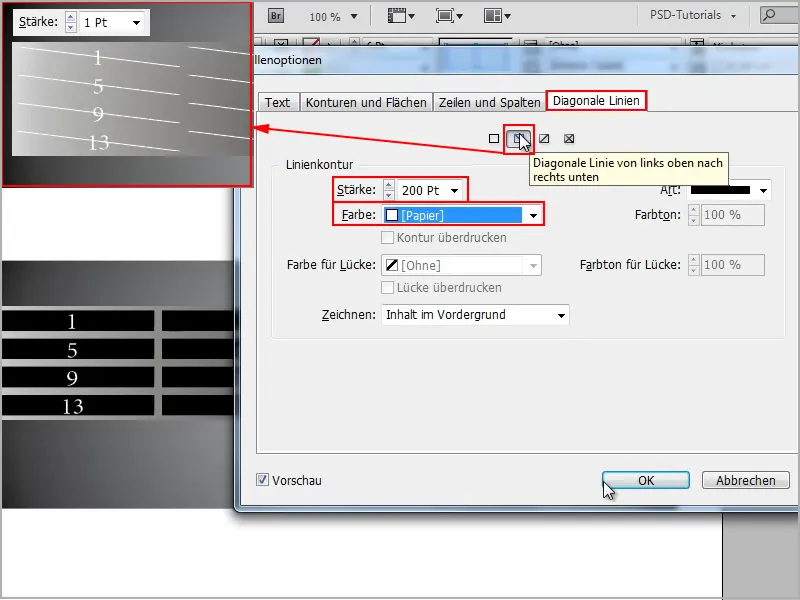Switch to the Zeilen und Spalten tab
Viewport: 800px width, 600px height.
(489, 103)
